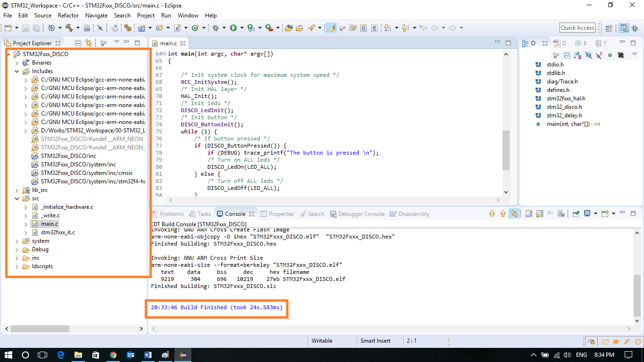Click the New file wizard icon
Image resolution: width=644 pixels, height=362 pixels.
click(x=7, y=28)
